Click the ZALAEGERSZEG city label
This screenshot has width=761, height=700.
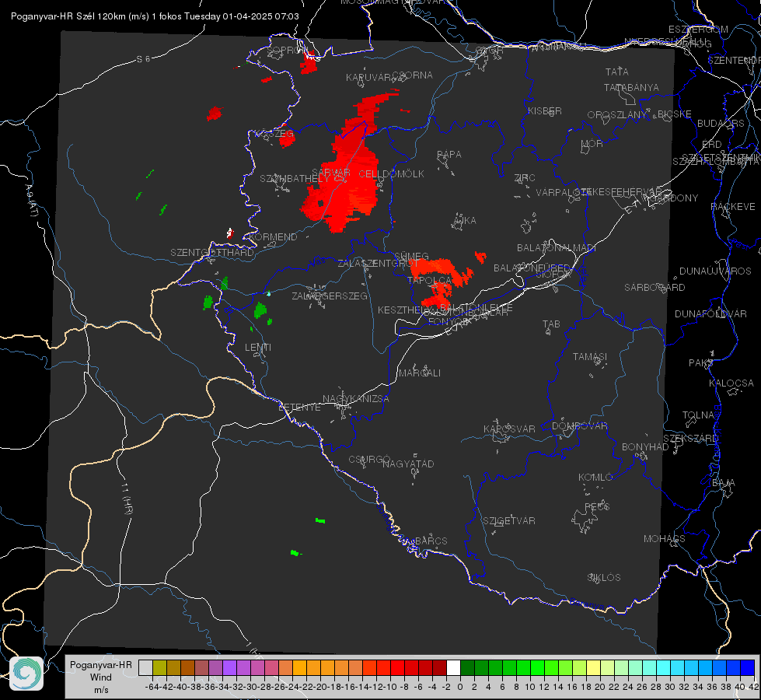329,296
